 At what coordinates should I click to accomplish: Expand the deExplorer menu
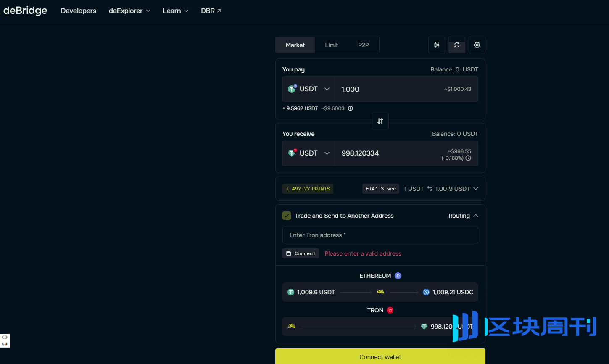point(129,11)
